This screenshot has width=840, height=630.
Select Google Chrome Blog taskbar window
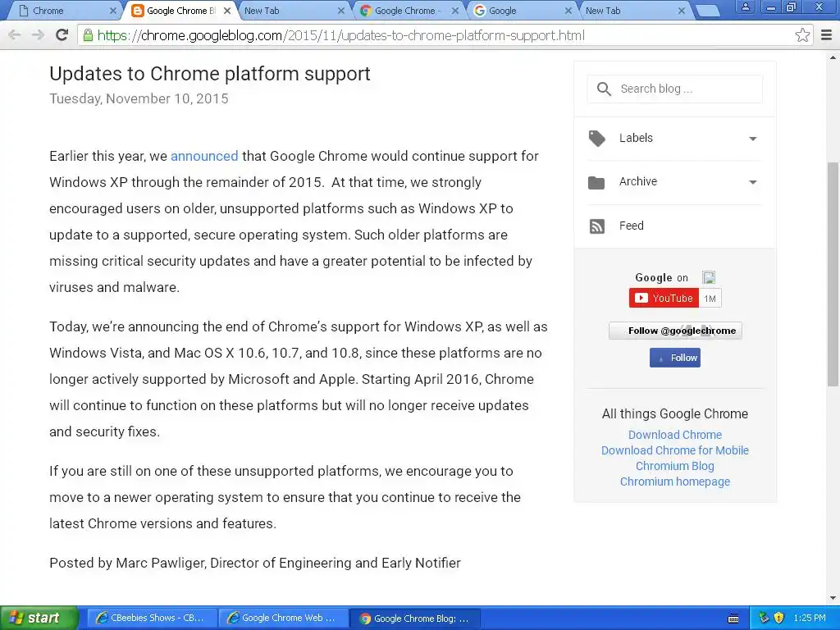click(x=414, y=619)
